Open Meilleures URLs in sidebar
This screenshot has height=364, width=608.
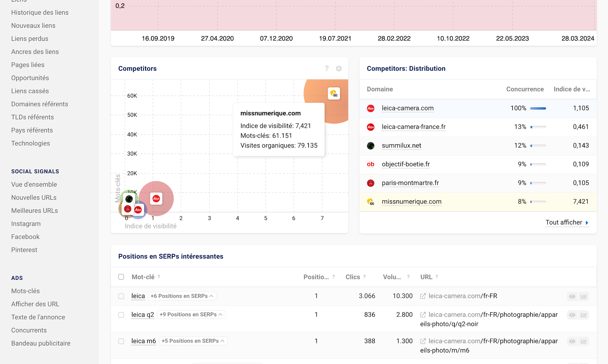[35, 211]
